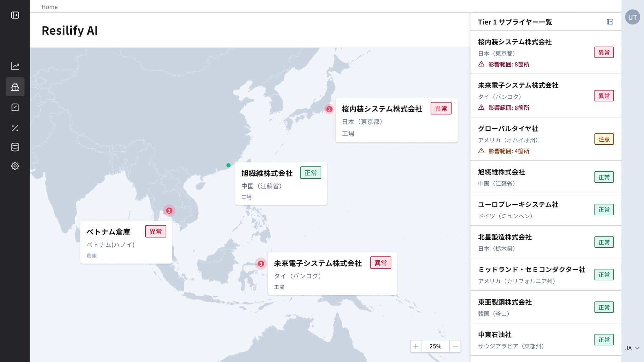Image resolution: width=644 pixels, height=362 pixels.
Task: Open the analytics chart icon in sidebar
Action: (15, 66)
